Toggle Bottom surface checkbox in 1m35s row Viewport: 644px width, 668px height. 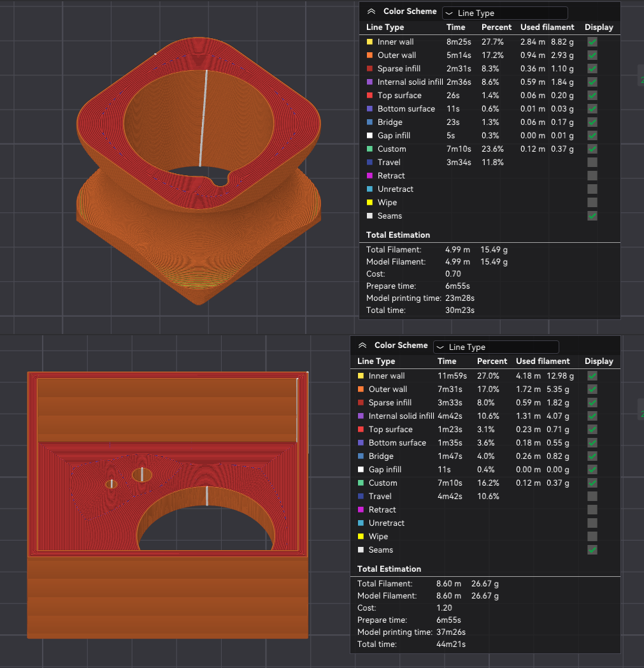pos(592,442)
